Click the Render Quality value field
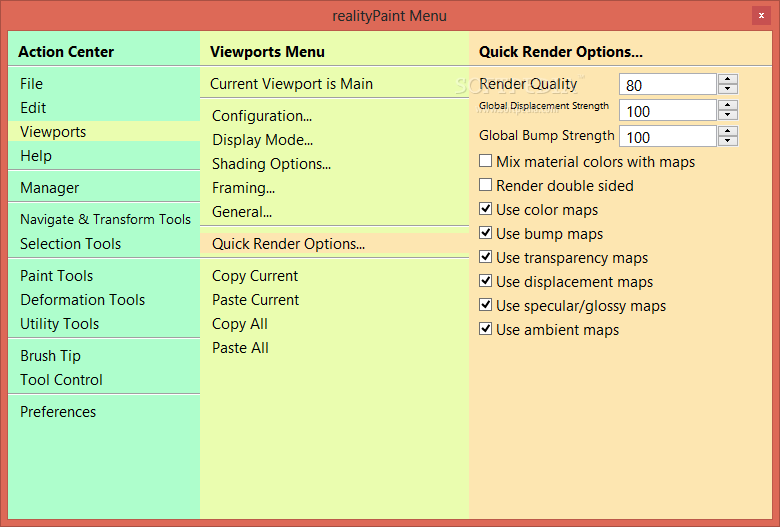 668,85
